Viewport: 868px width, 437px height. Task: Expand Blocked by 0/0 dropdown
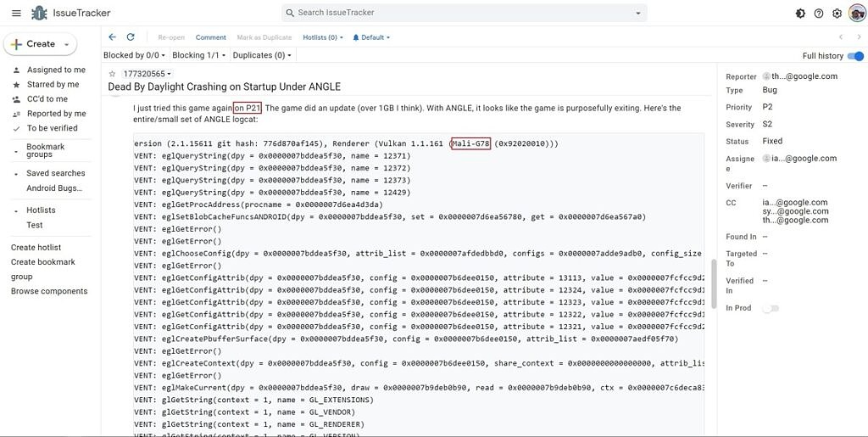point(135,55)
